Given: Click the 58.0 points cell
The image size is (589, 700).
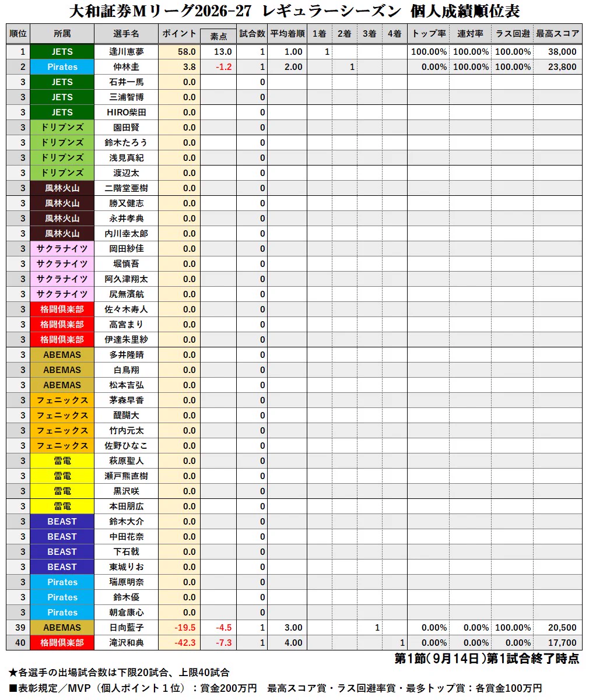Looking at the screenshot, I should (179, 52).
